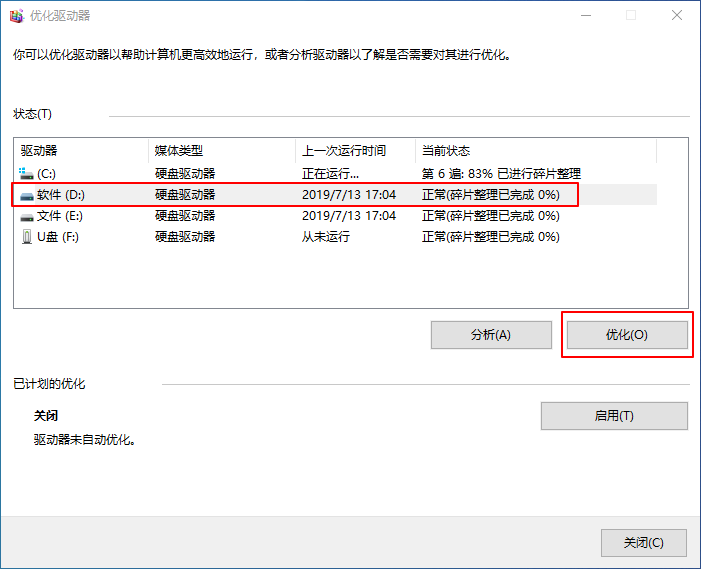Screen dimensions: 701x569
Task: Sort by the 上一次运行时间 column header
Action: [344, 150]
